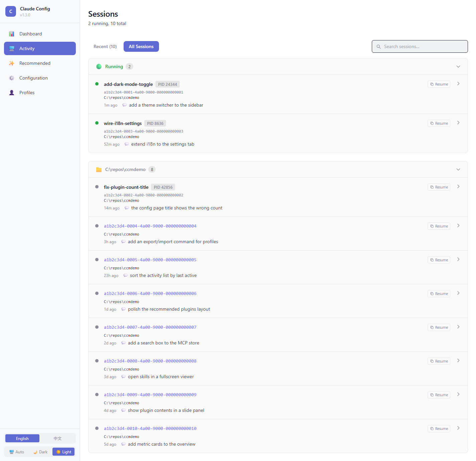The width and height of the screenshot is (476, 461).
Task: Click gray dot of fix-plugin-count-title session
Action: [x=97, y=187]
